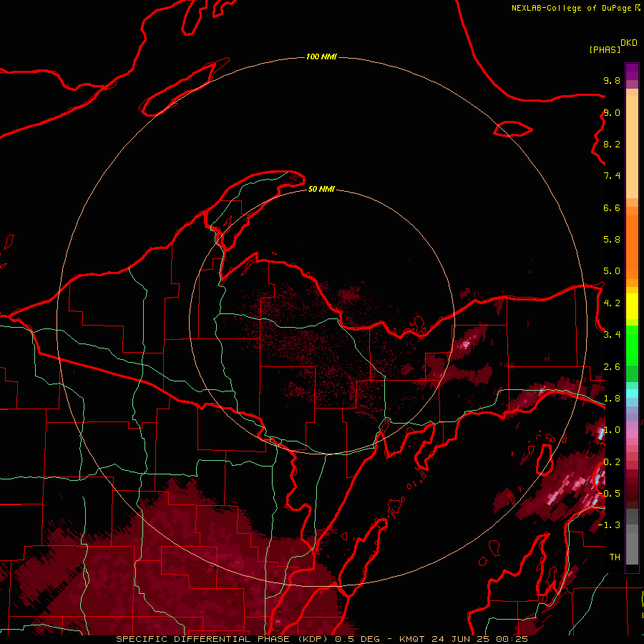Click the 6.6 value on color scale
This screenshot has width=644, height=644.
coord(612,208)
